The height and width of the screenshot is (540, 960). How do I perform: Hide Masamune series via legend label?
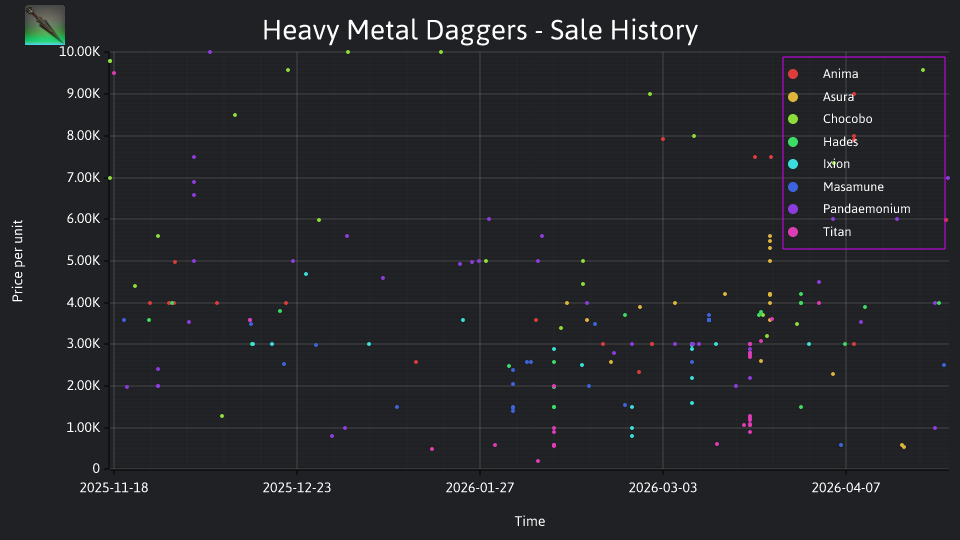click(x=853, y=187)
